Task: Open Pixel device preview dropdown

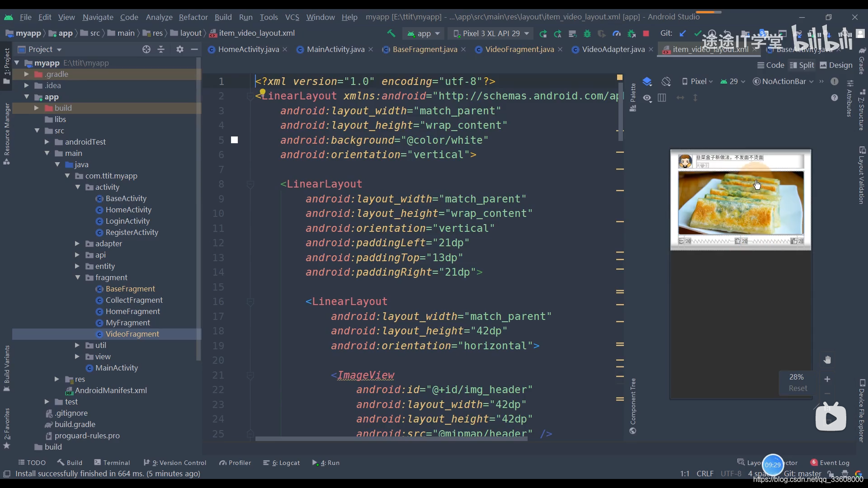Action: [697, 81]
